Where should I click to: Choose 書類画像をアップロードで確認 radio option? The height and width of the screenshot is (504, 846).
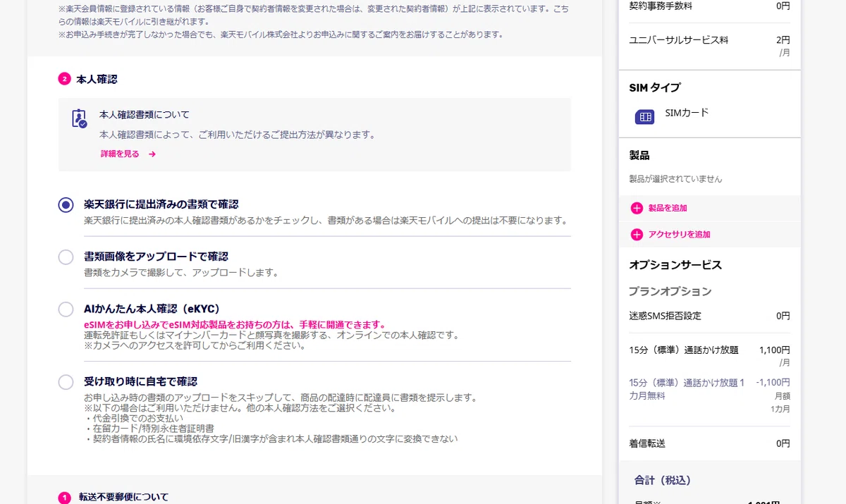[66, 257]
